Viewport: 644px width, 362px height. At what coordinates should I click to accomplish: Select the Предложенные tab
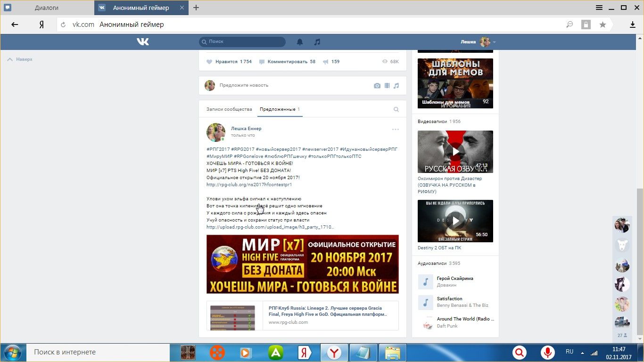pos(280,109)
